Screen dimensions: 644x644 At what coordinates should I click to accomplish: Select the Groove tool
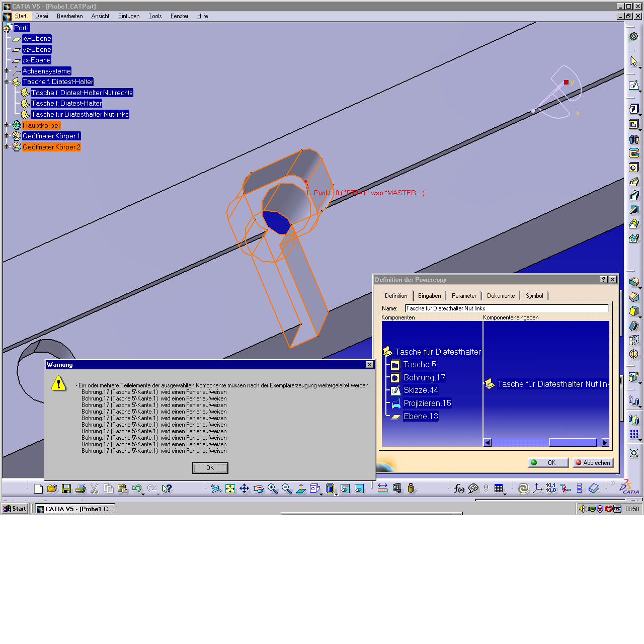pos(633,153)
